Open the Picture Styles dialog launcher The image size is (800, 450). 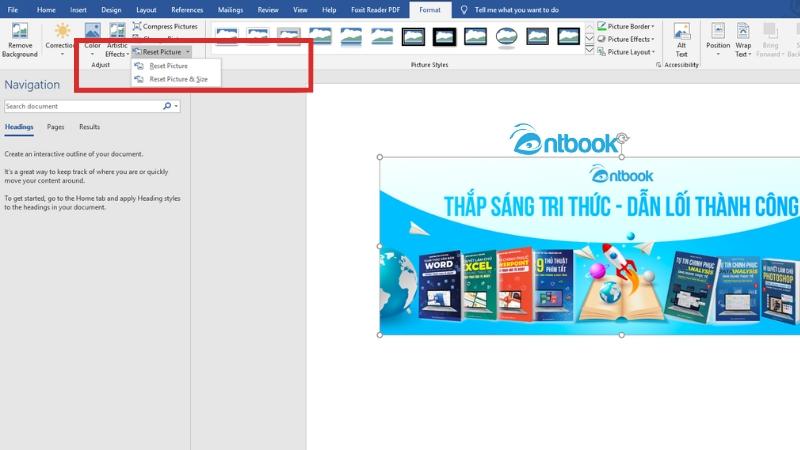[x=658, y=65]
